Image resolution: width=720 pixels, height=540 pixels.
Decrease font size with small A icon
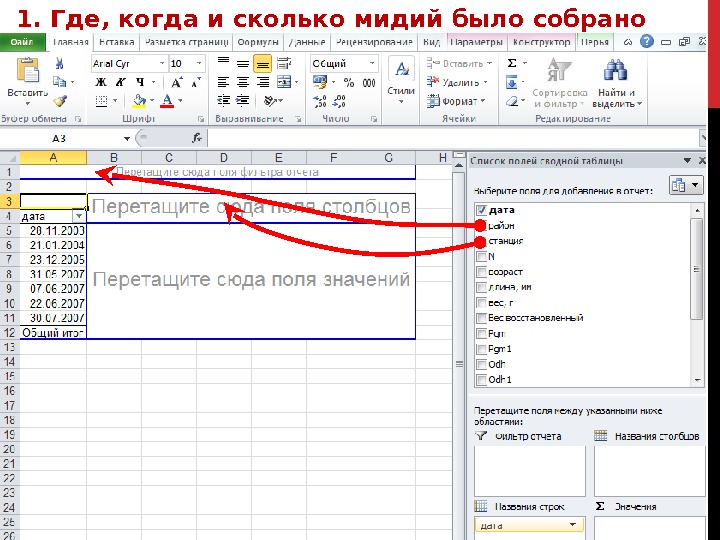coord(196,83)
